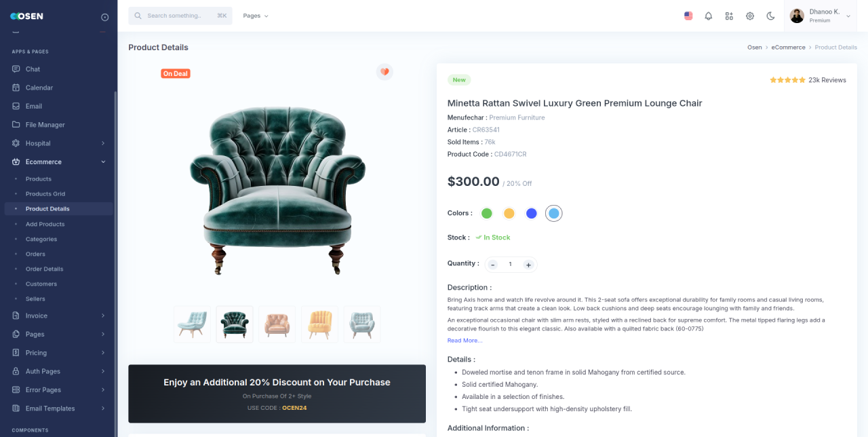Open the notifications bell icon
868x437 pixels.
point(709,16)
